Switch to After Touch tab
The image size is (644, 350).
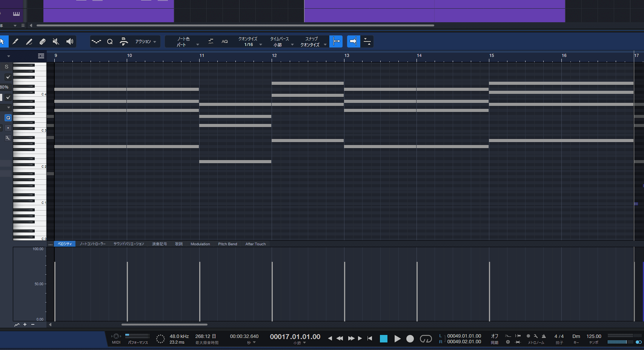click(255, 244)
